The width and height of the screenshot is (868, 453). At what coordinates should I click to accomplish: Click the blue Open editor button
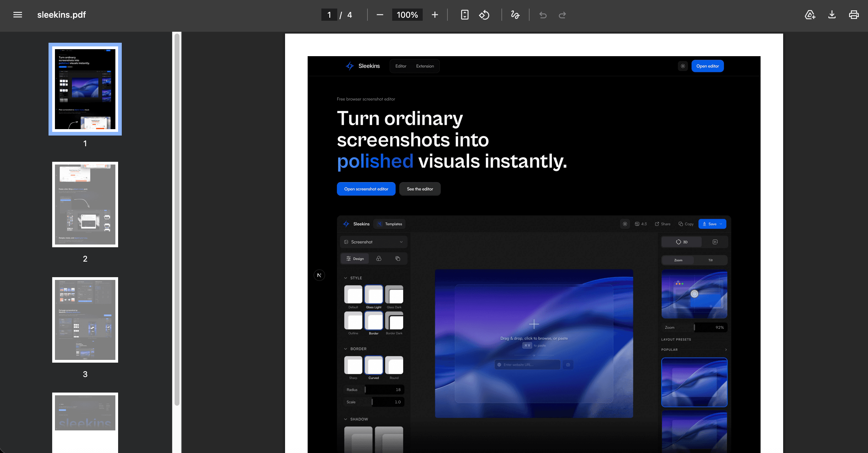[x=707, y=66]
